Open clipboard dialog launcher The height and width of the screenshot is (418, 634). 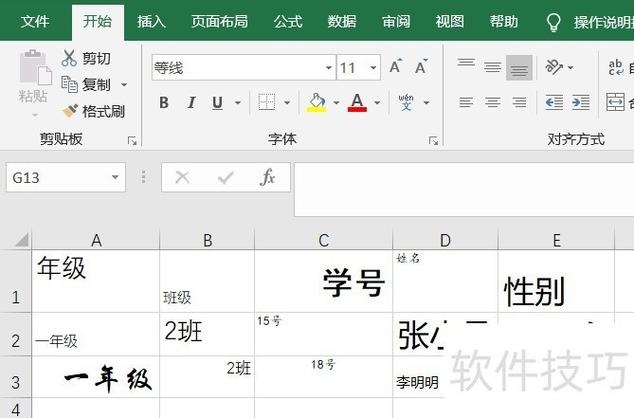click(x=132, y=141)
